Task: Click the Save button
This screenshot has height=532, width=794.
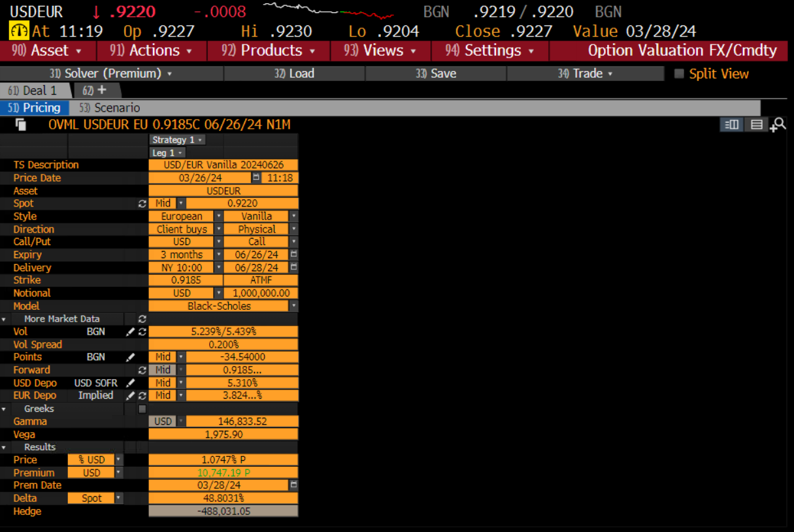Action: point(436,74)
